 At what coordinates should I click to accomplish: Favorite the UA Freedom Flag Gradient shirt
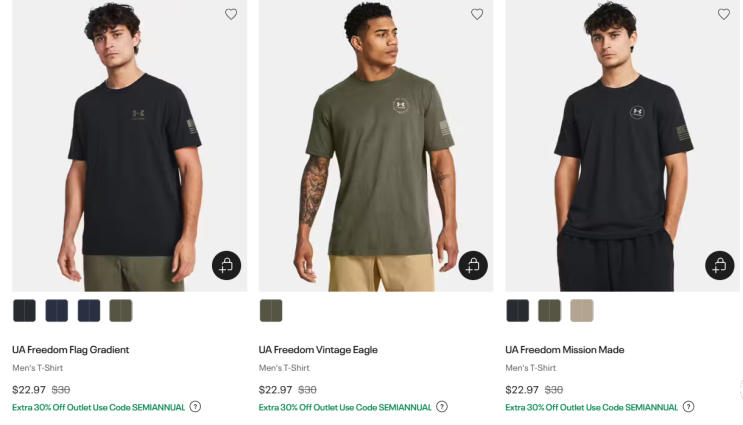pos(231,14)
